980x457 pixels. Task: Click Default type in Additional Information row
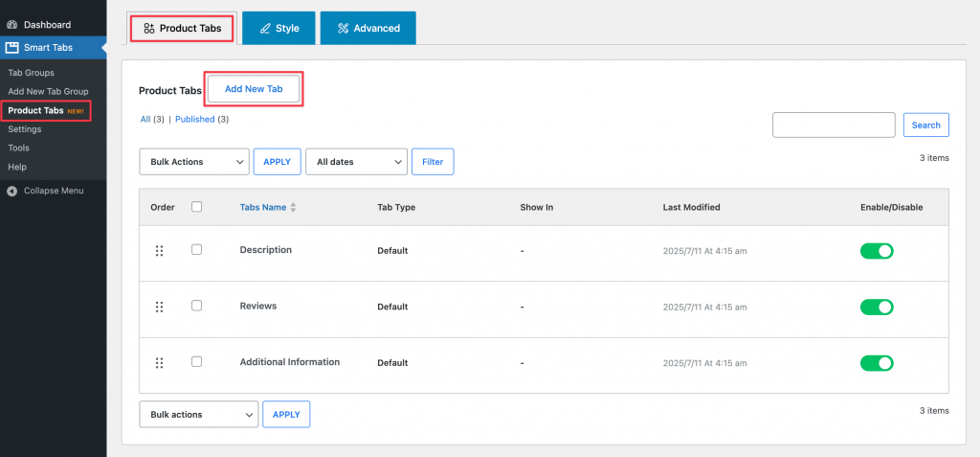coord(392,363)
